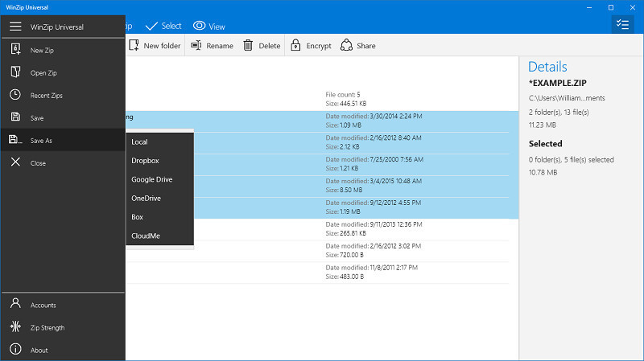Collapse the hamburger menu
This screenshot has width=644, height=361.
point(15,27)
